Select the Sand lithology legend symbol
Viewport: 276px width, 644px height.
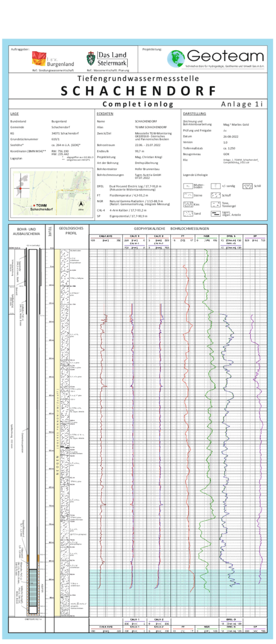pos(187,214)
